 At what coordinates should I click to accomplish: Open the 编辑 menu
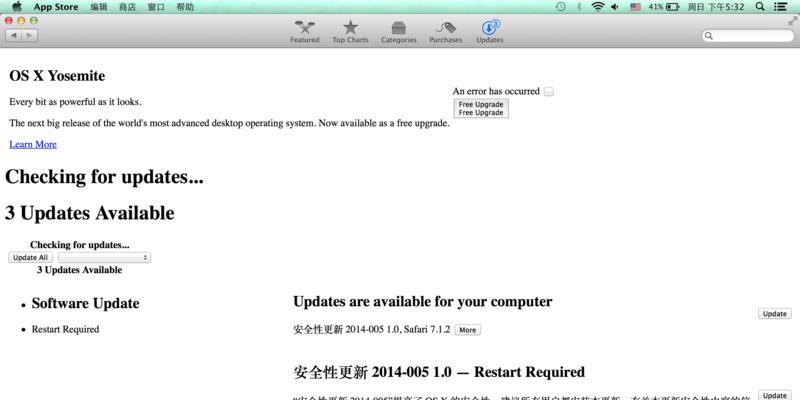[98, 7]
